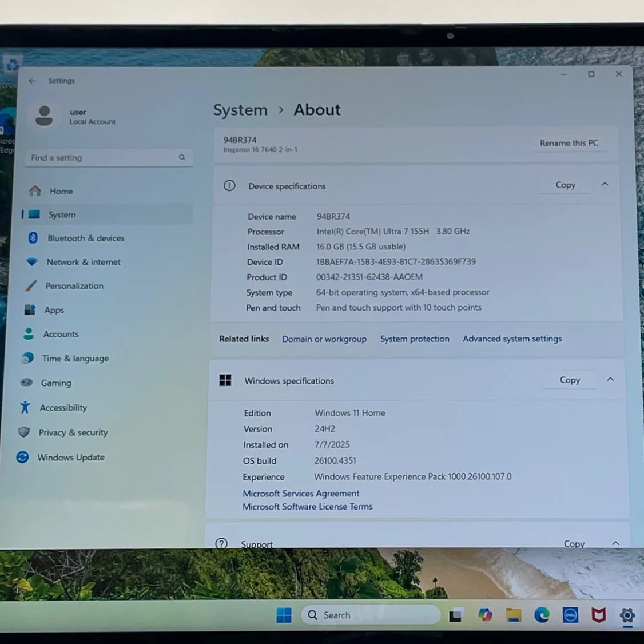This screenshot has height=644, width=644.
Task: Collapse the Windows specifications section
Action: (x=610, y=380)
